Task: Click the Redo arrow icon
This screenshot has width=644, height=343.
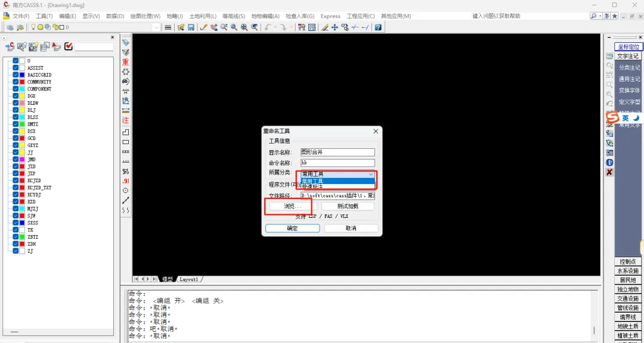Action: pyautogui.click(x=283, y=27)
